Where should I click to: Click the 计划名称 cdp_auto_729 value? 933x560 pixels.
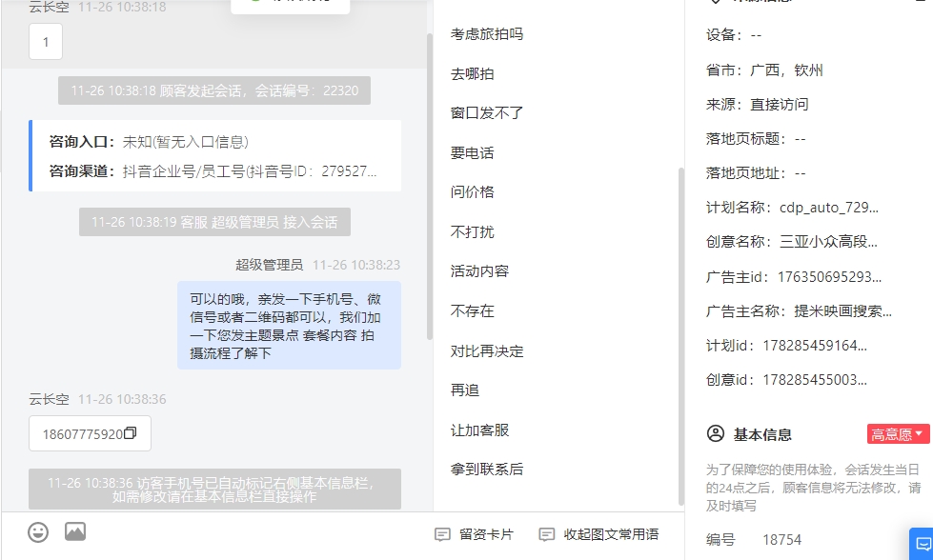pyautogui.click(x=829, y=208)
